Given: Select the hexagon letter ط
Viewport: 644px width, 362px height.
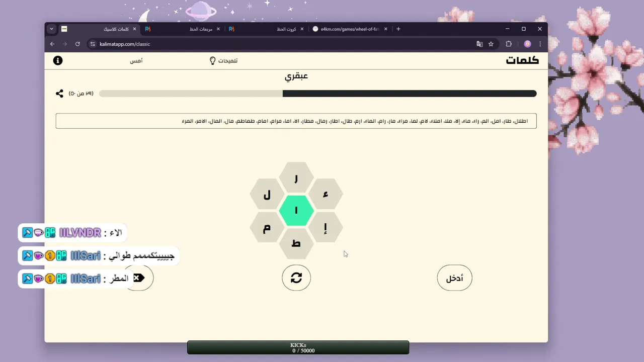Looking at the screenshot, I should (296, 244).
